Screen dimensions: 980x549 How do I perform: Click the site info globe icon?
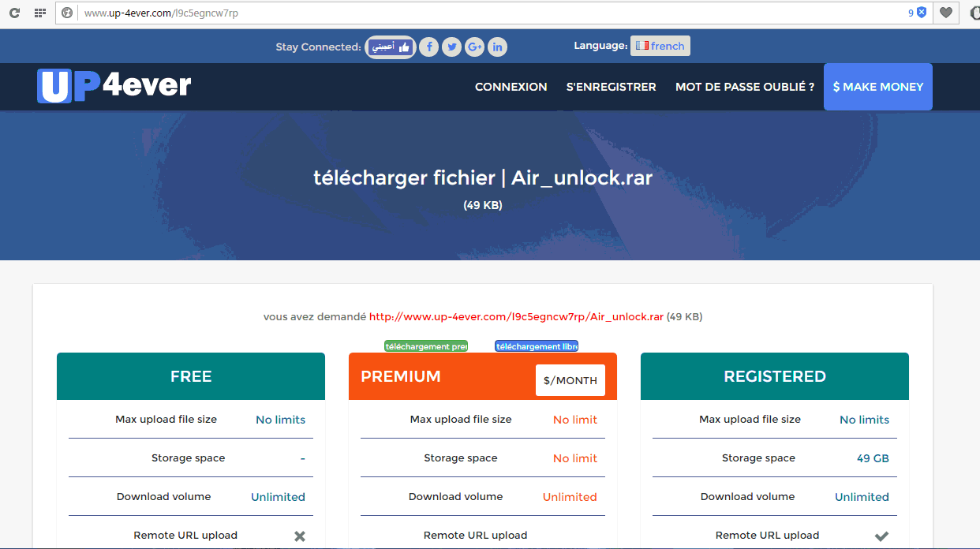[x=67, y=13]
